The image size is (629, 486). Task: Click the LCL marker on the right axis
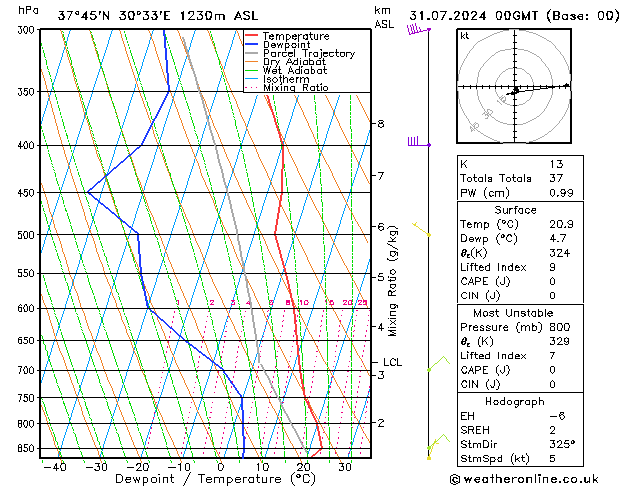point(392,362)
